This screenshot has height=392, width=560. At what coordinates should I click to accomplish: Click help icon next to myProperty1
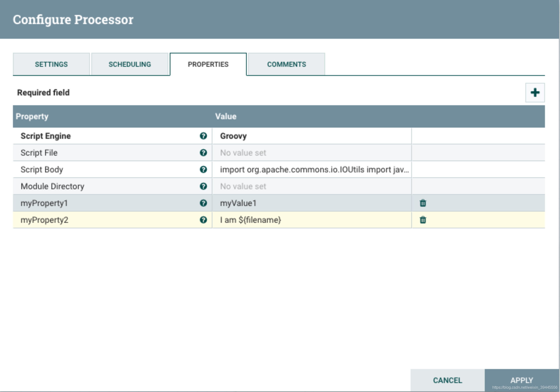[203, 203]
